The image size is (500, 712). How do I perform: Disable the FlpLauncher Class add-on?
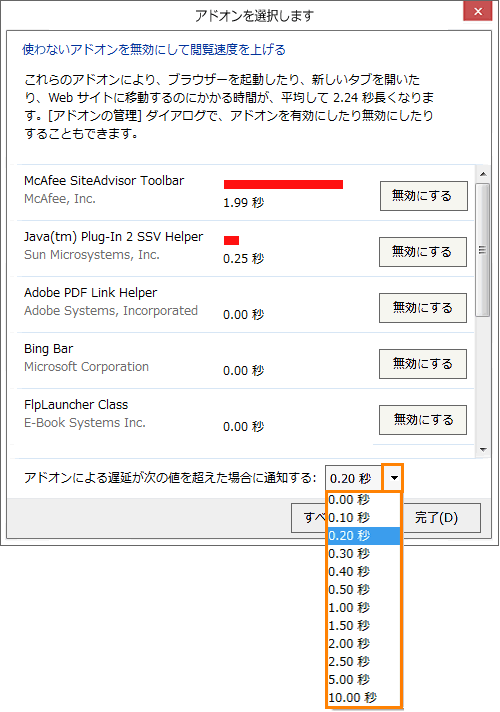(423, 420)
